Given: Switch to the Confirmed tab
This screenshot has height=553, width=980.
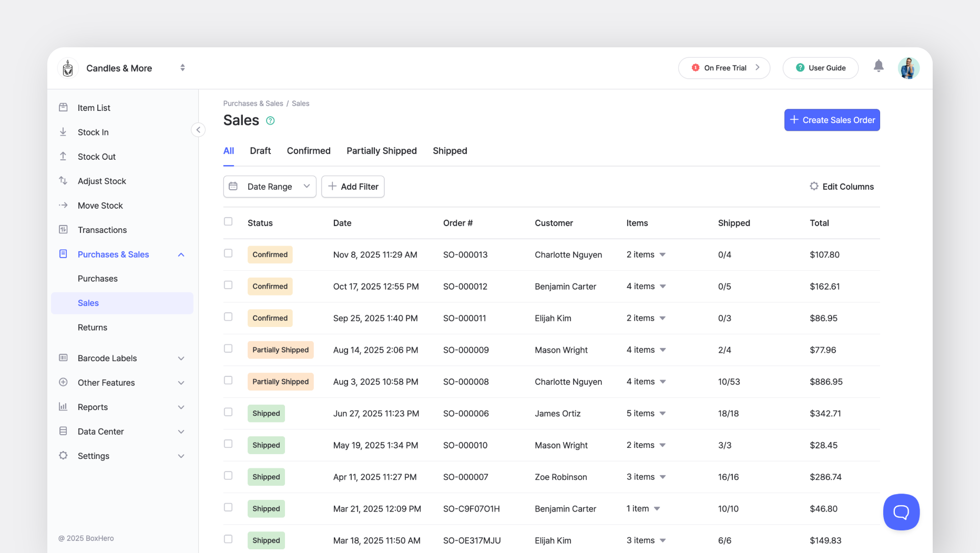Looking at the screenshot, I should pyautogui.click(x=308, y=151).
